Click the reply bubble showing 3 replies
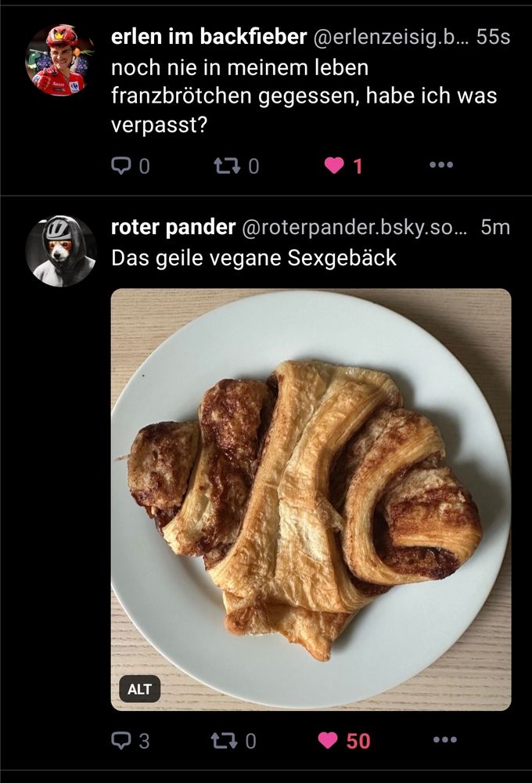532x783 pixels. [x=120, y=740]
